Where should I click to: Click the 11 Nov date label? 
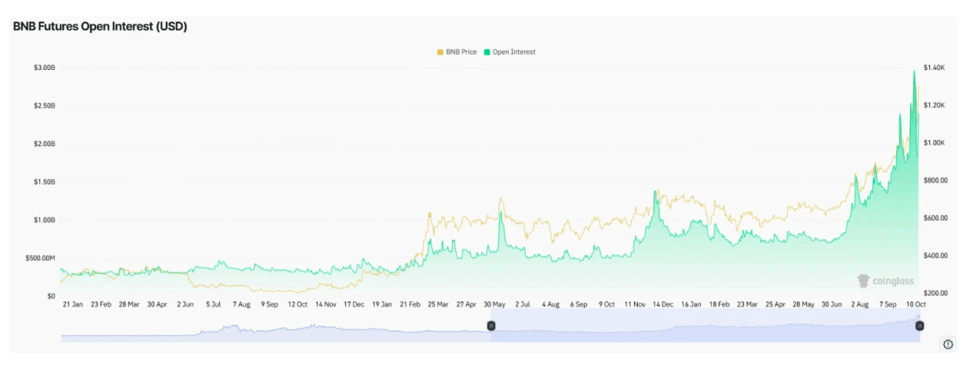click(635, 304)
